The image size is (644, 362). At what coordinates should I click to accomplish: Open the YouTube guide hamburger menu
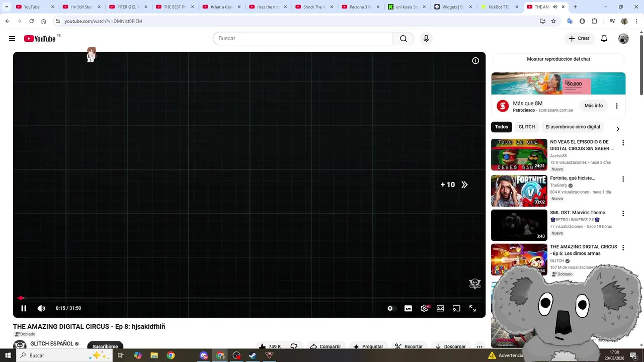[12, 39]
